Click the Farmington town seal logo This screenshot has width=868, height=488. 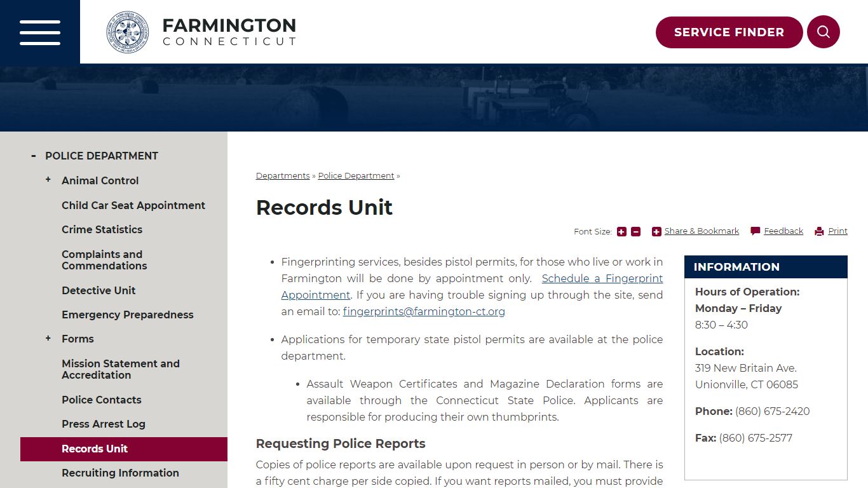[x=128, y=32]
